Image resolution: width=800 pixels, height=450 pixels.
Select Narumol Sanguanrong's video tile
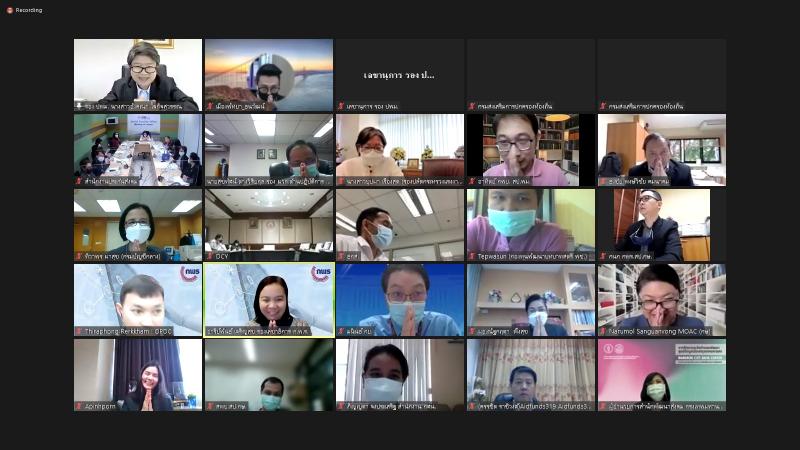click(662, 300)
